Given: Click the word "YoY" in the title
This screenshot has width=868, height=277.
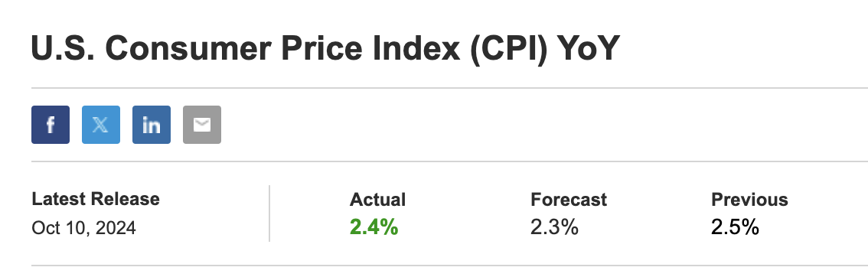Looking at the screenshot, I should coord(586,48).
